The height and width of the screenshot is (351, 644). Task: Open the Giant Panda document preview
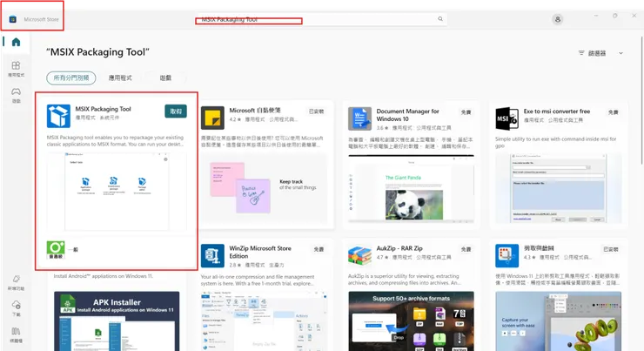411,190
